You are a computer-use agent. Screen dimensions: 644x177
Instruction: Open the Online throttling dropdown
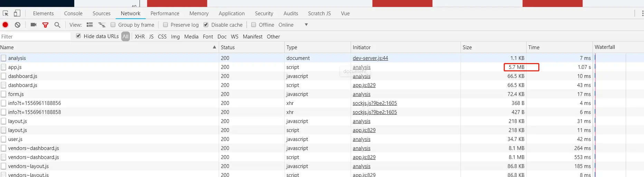(x=306, y=25)
